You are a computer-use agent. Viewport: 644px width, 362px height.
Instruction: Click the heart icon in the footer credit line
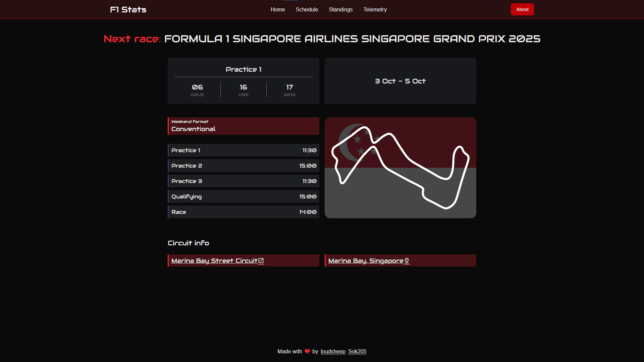(307, 352)
